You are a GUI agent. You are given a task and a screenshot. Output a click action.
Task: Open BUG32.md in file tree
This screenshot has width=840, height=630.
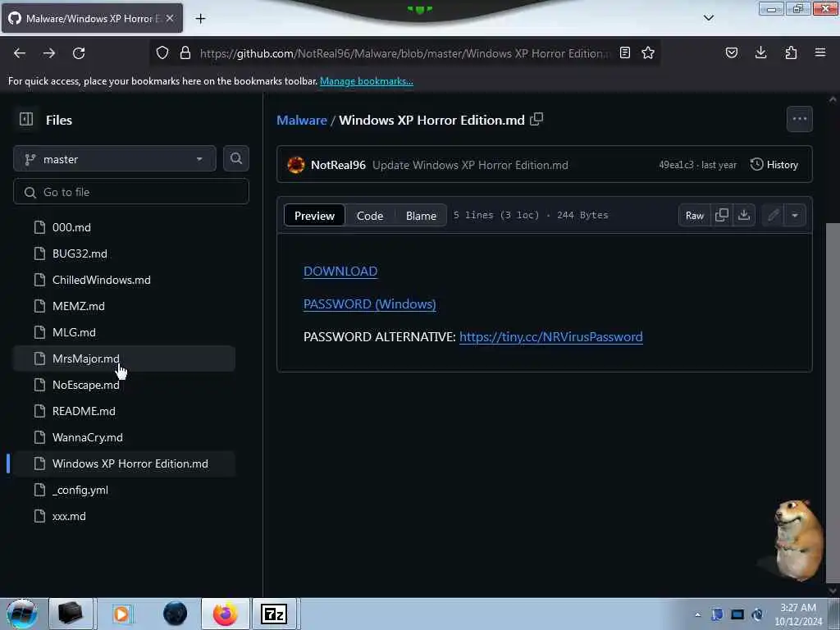[x=125, y=253]
